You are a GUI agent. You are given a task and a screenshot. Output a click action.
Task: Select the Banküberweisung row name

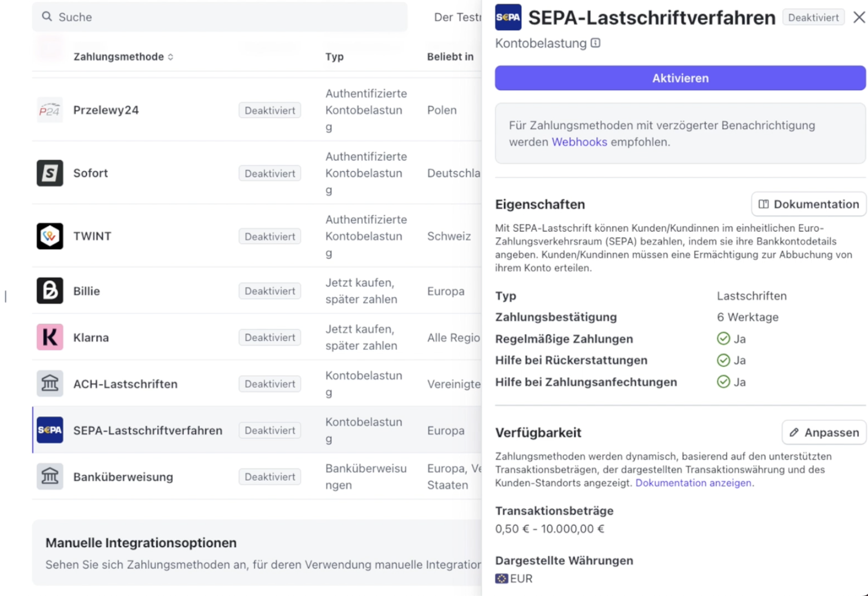(x=123, y=477)
